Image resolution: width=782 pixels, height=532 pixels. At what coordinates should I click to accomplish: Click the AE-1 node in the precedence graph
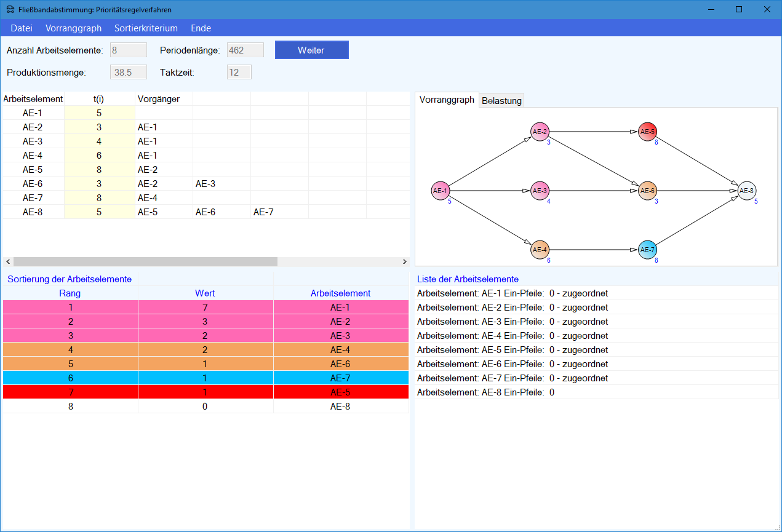441,191
